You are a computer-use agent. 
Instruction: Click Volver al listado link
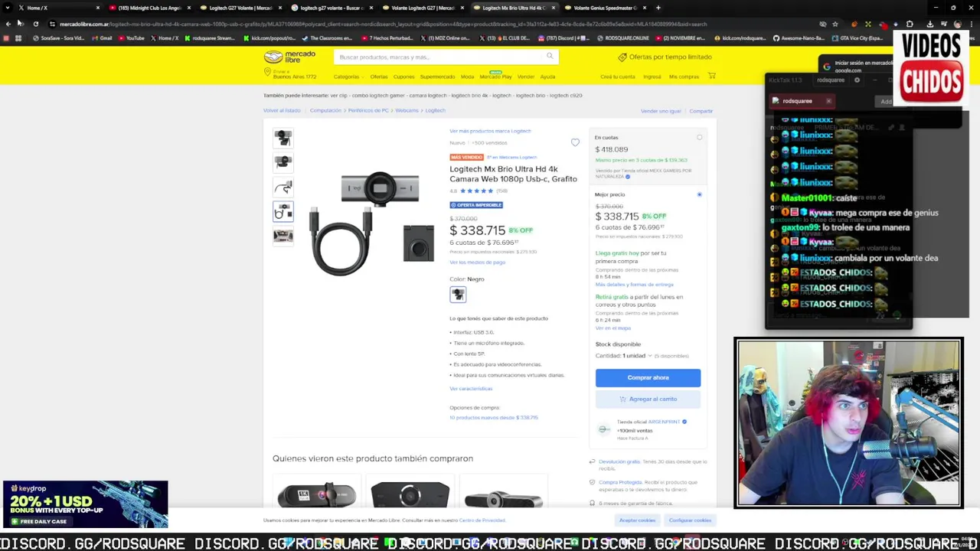click(282, 110)
